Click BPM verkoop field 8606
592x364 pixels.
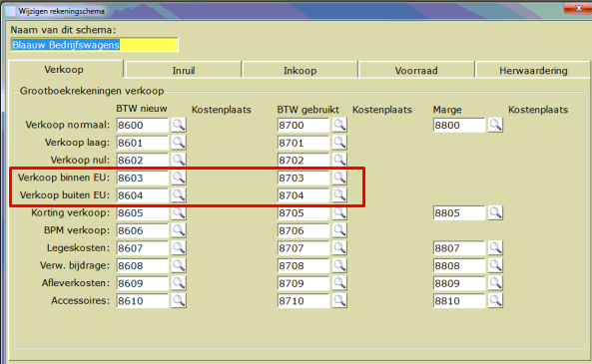[x=142, y=230]
